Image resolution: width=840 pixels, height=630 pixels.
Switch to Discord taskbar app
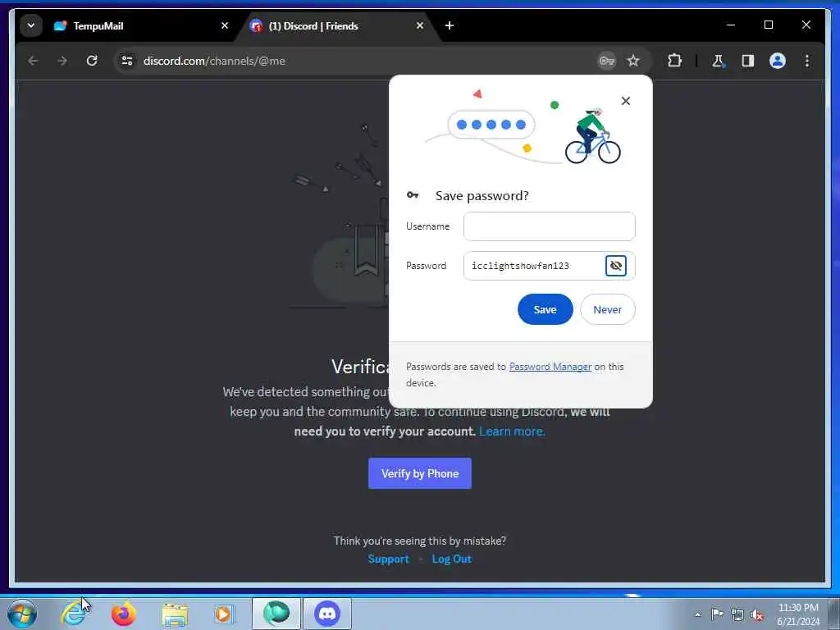[x=327, y=614]
